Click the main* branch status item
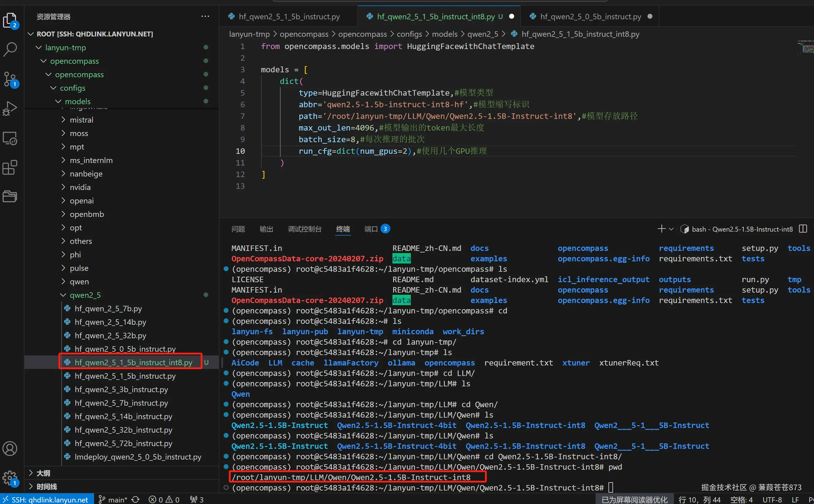Viewport: 814px width, 504px height. pyautogui.click(x=113, y=499)
